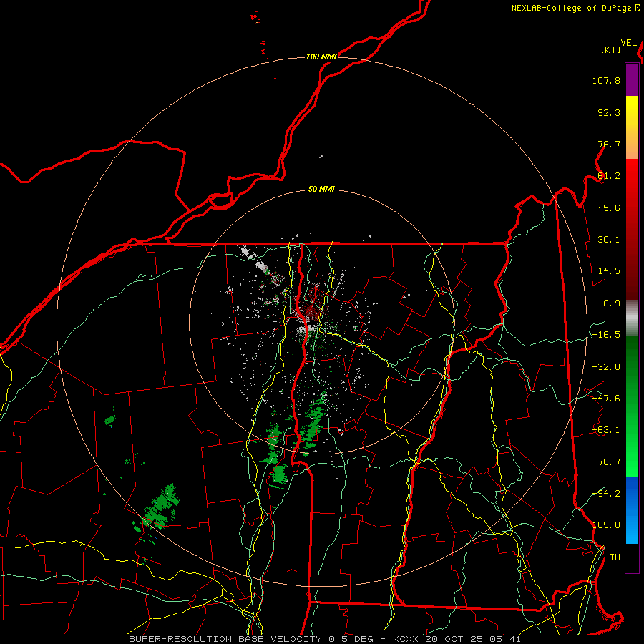Click the -16.5 velocity scale value
The image size is (644, 644).
click(x=606, y=335)
